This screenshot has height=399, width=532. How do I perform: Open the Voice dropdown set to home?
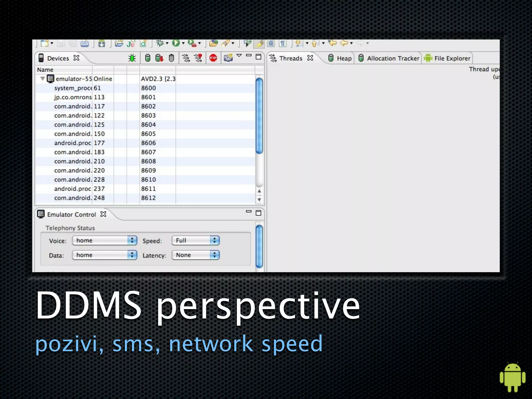tap(104, 241)
